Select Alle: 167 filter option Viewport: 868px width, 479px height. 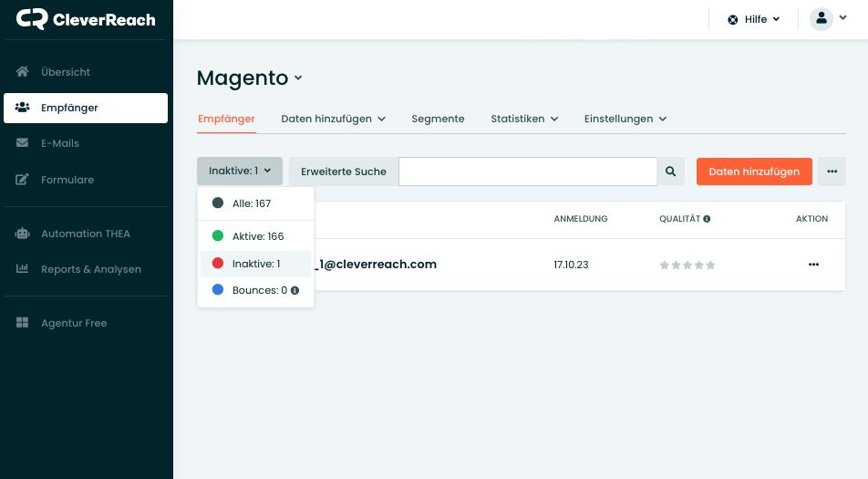pyautogui.click(x=255, y=203)
